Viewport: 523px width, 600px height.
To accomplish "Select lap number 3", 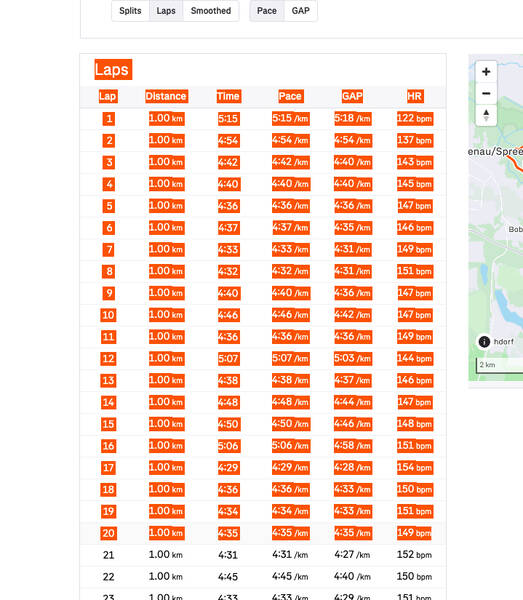I will click(109, 162).
